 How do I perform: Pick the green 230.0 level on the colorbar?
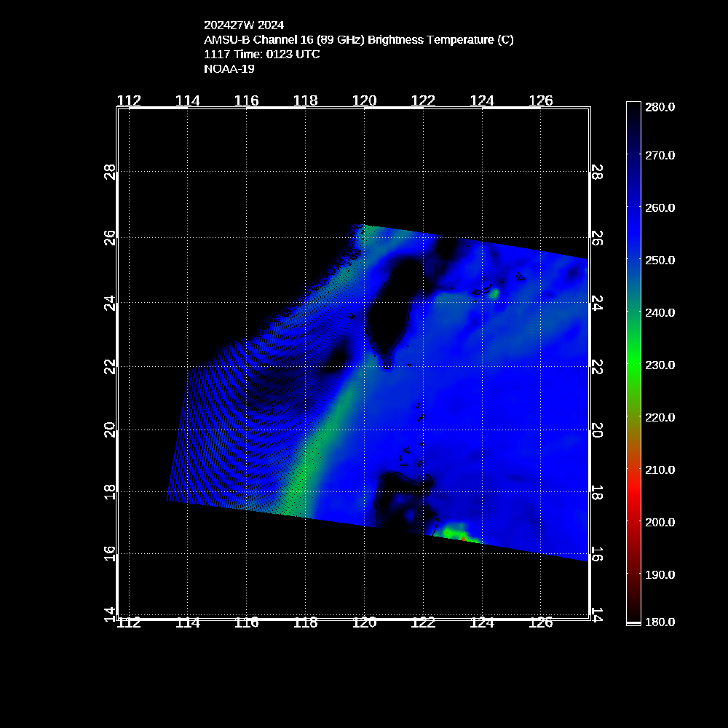pyautogui.click(x=633, y=365)
